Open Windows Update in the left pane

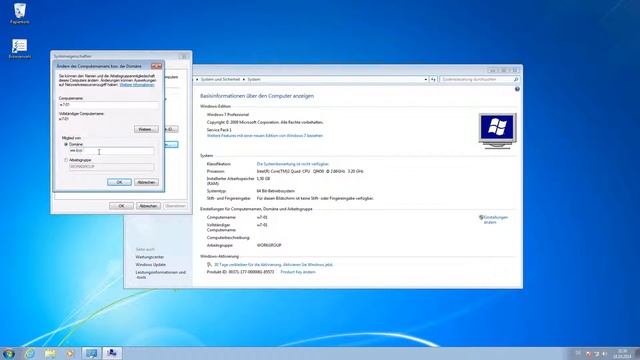150,264
